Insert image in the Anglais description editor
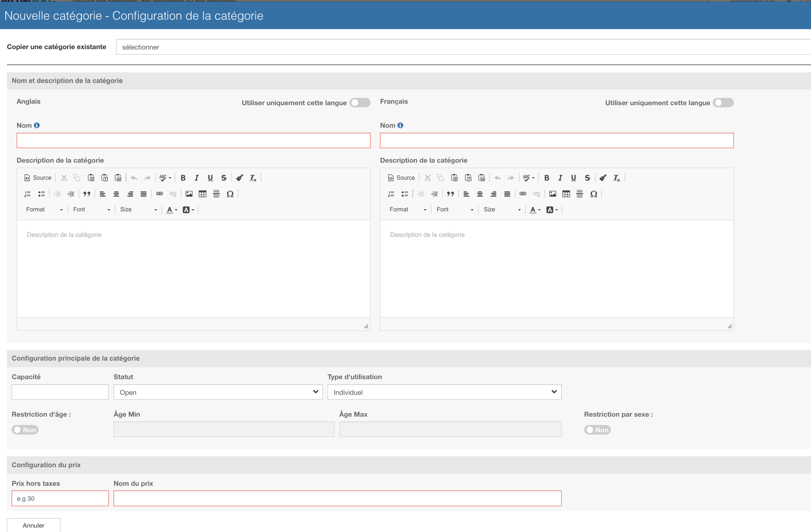The image size is (811, 532). (x=189, y=194)
